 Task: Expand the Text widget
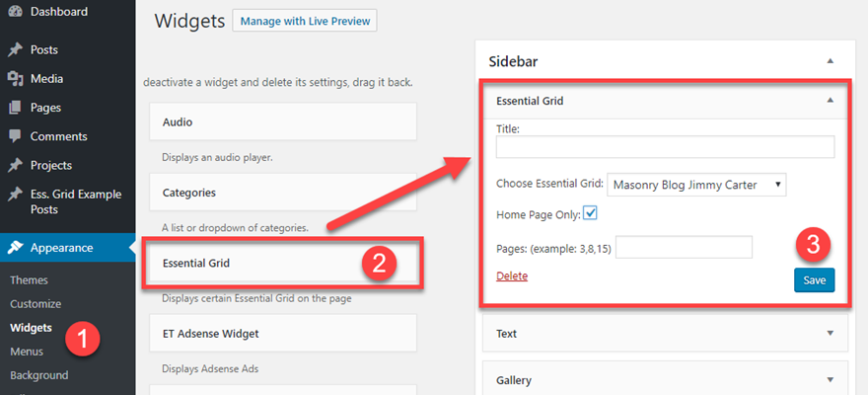(830, 333)
